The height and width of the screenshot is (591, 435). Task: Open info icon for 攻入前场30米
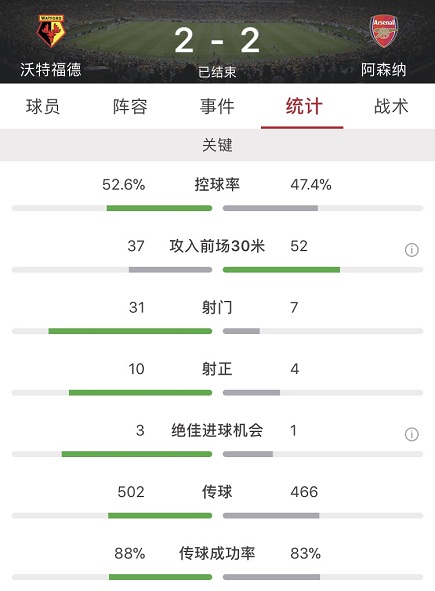coord(412,250)
